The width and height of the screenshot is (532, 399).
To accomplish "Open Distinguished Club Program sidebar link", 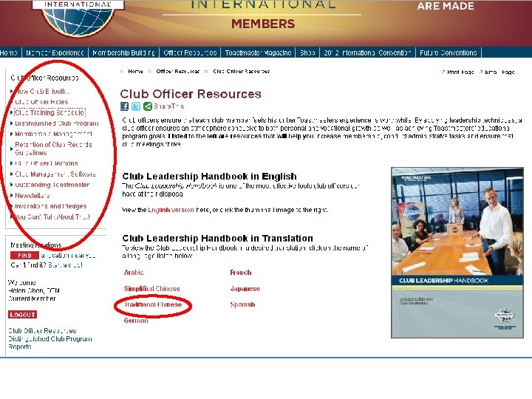I will point(57,123).
